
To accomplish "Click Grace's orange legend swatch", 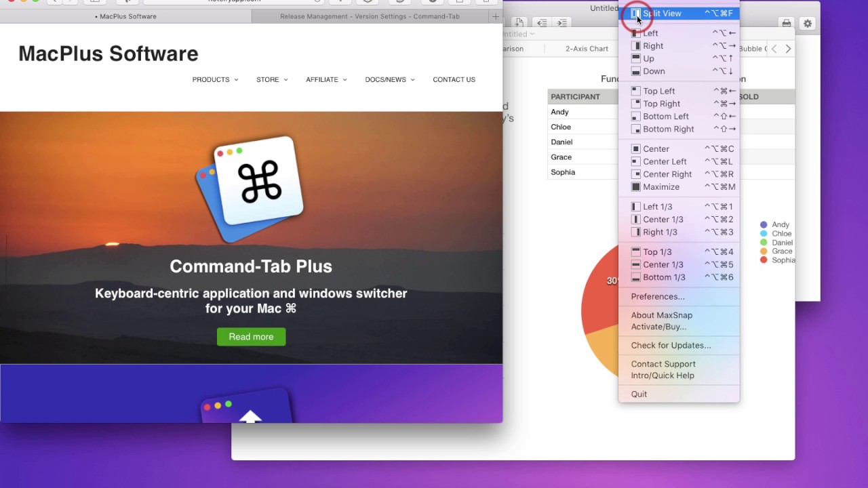I will click(x=764, y=251).
